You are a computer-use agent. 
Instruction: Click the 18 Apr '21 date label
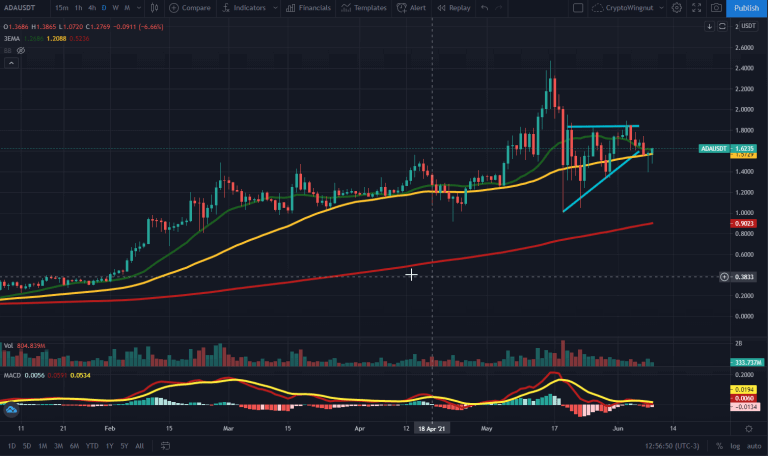point(432,429)
